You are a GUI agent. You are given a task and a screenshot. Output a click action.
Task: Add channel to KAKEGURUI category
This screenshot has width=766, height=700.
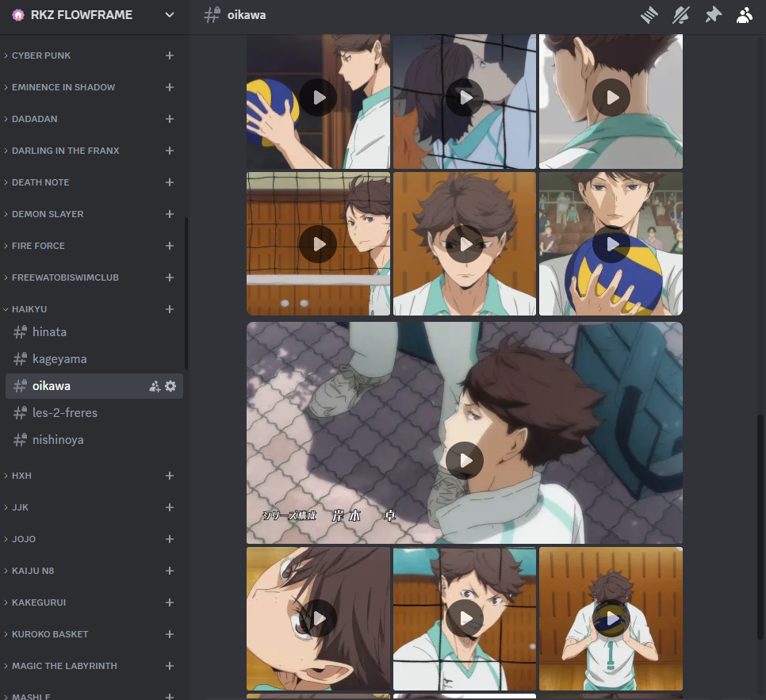pos(170,602)
